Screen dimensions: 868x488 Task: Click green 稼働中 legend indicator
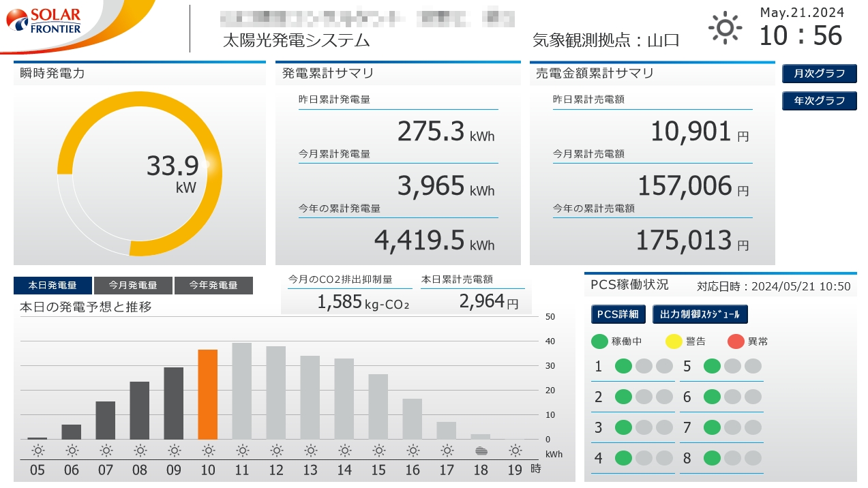[x=599, y=341]
